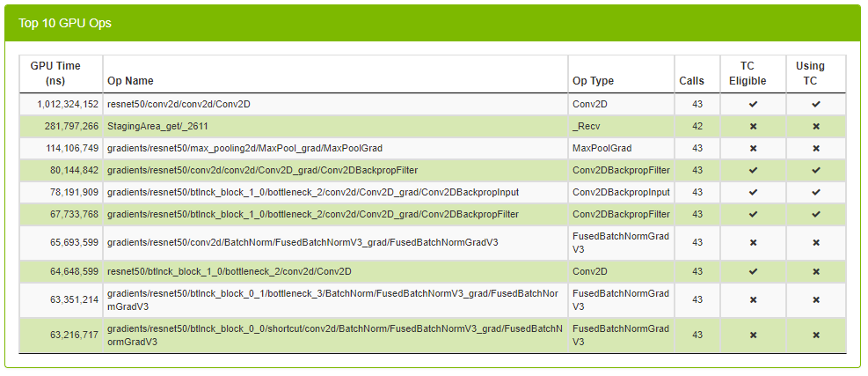Click the TC Eligible cross in the 63,216,717 row

[x=753, y=335]
